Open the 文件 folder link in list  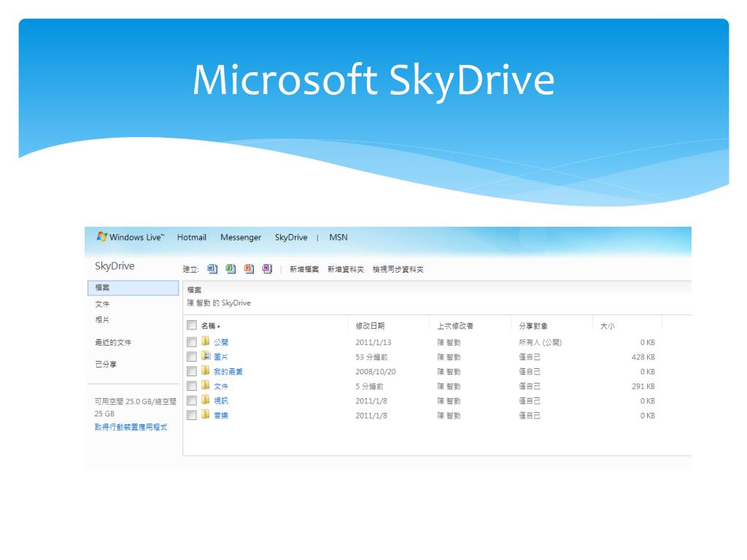pyautogui.click(x=220, y=386)
